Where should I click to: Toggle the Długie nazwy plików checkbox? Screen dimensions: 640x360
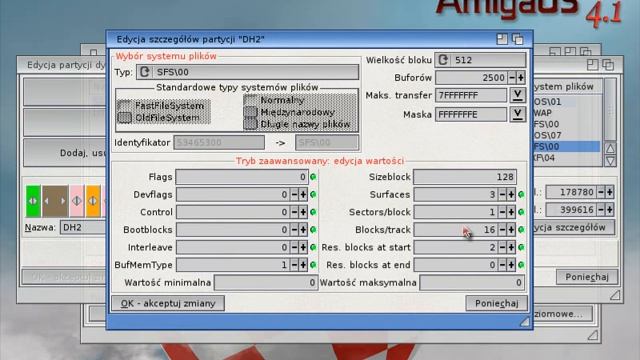point(251,124)
